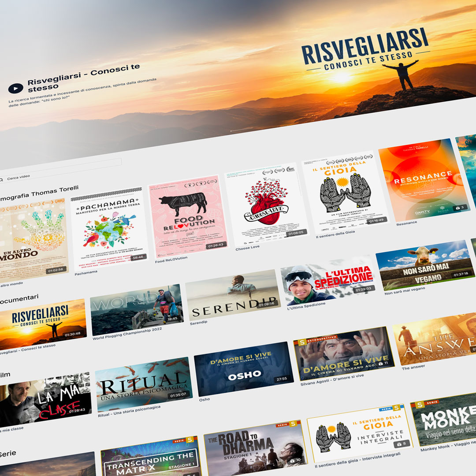Click the S badge on Interviste integrali
The height and width of the screenshot is (476, 476).
(396, 408)
